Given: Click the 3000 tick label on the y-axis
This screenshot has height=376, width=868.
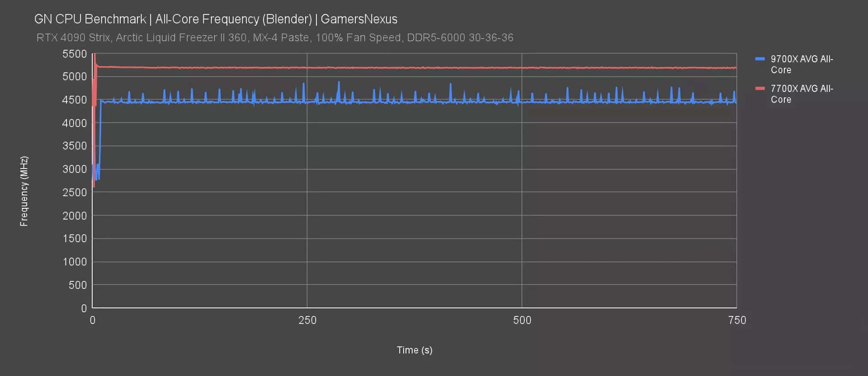Looking at the screenshot, I should click(x=75, y=169).
